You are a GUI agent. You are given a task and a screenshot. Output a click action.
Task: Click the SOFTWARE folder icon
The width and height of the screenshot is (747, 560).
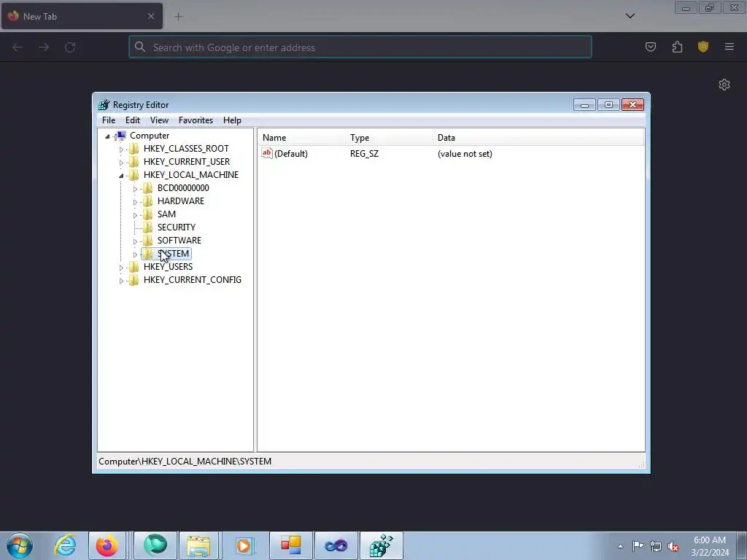tap(148, 241)
